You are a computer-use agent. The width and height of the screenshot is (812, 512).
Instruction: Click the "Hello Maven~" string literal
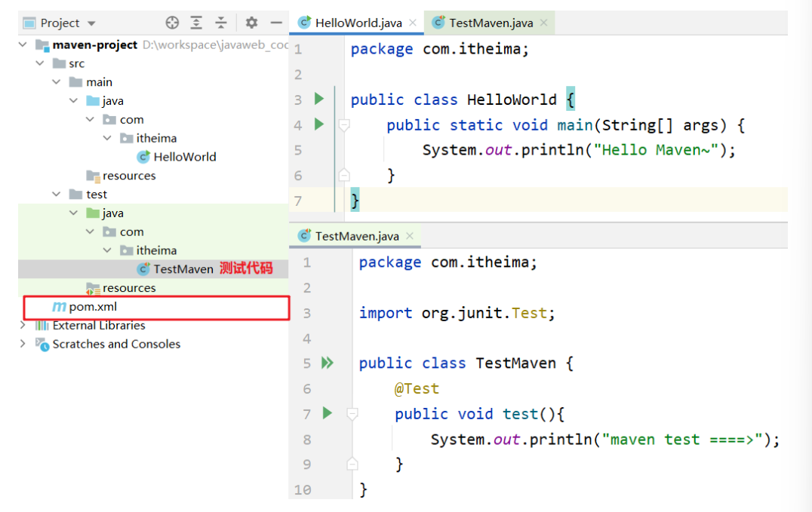coord(656,150)
